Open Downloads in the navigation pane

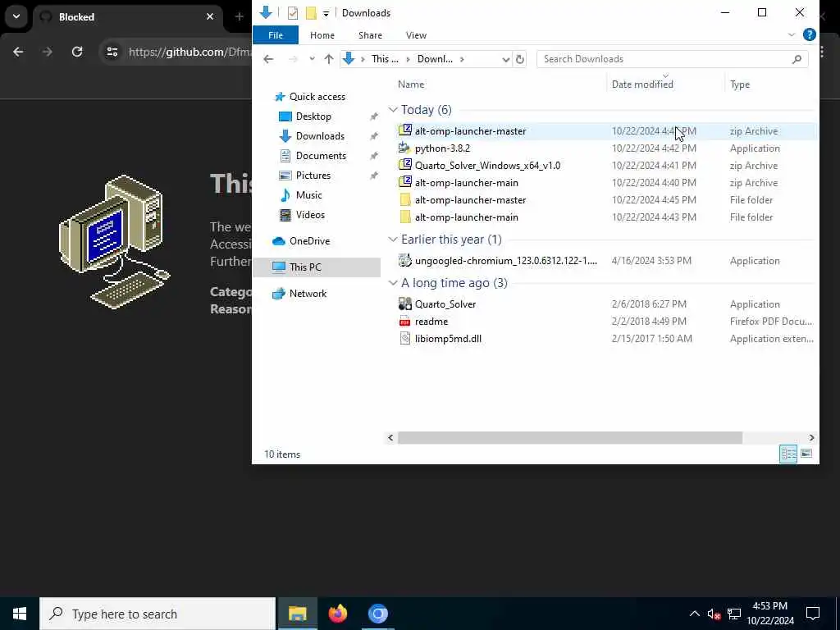tap(320, 136)
